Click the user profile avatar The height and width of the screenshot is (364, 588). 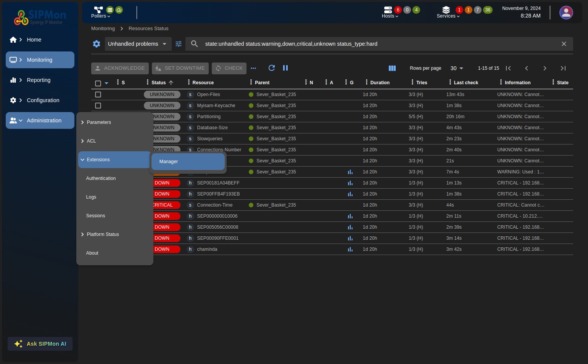(566, 13)
